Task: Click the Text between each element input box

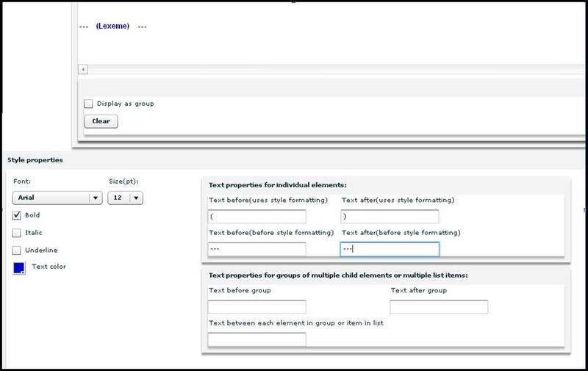Action: 257,339
